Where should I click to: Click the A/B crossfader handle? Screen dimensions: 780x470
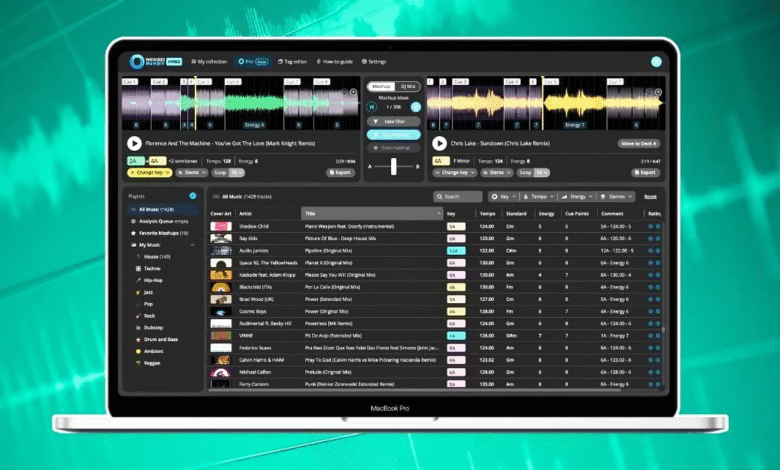(x=393, y=166)
